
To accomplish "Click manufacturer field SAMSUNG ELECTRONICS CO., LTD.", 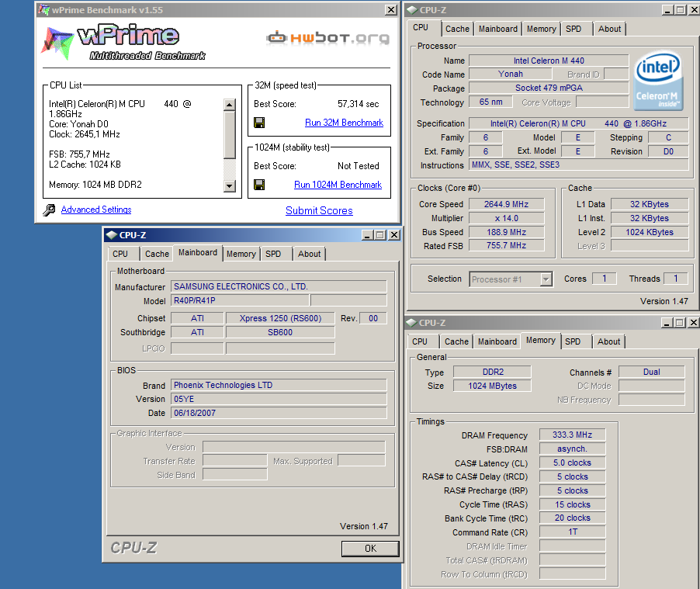I will click(x=279, y=286).
